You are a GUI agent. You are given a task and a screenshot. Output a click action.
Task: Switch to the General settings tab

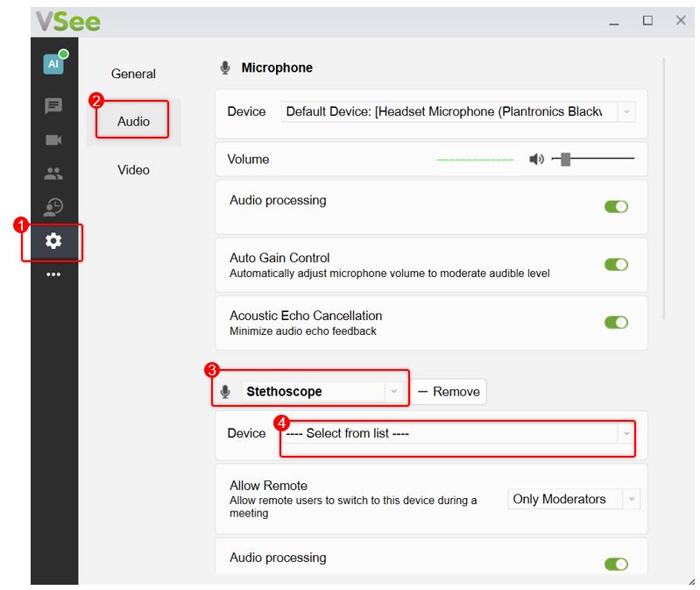coord(133,74)
